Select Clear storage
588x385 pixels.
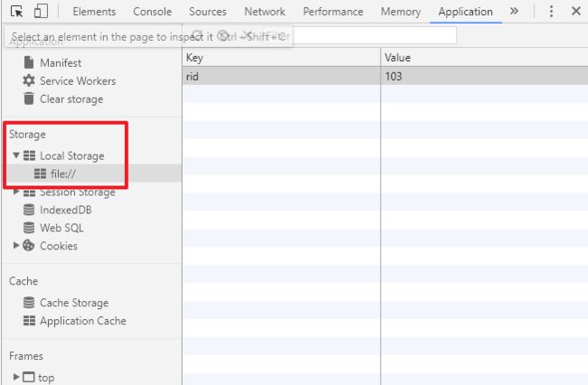click(71, 99)
